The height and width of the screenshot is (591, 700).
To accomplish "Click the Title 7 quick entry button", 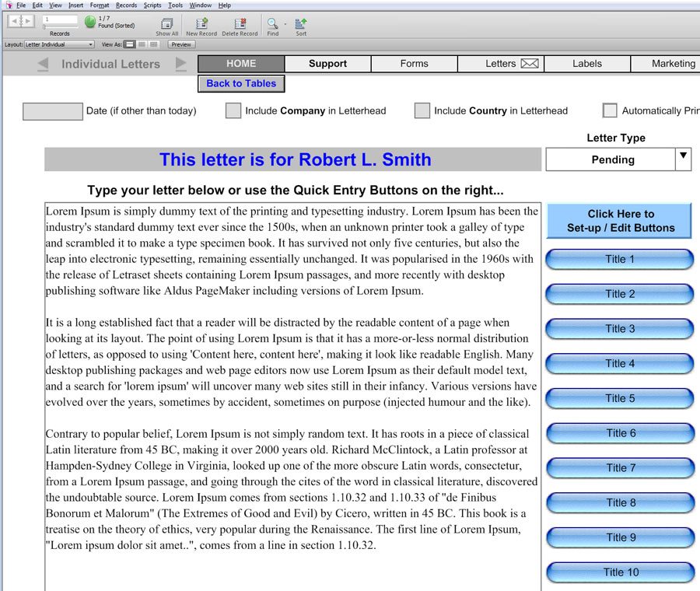I will pos(620,468).
